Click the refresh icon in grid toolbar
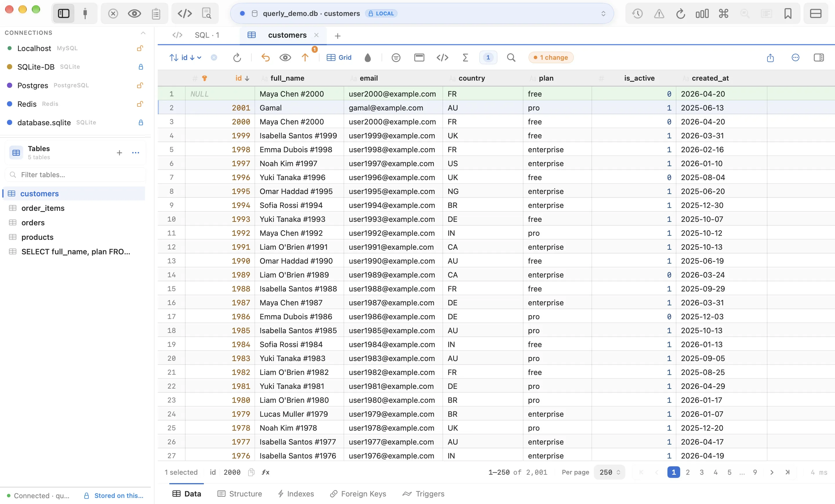This screenshot has width=835, height=504. coord(237,57)
